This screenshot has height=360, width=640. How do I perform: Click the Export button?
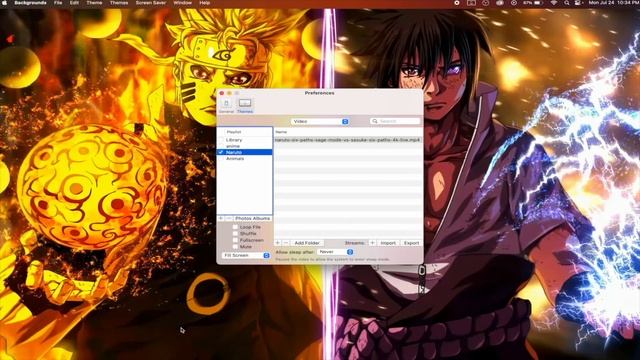pos(411,243)
